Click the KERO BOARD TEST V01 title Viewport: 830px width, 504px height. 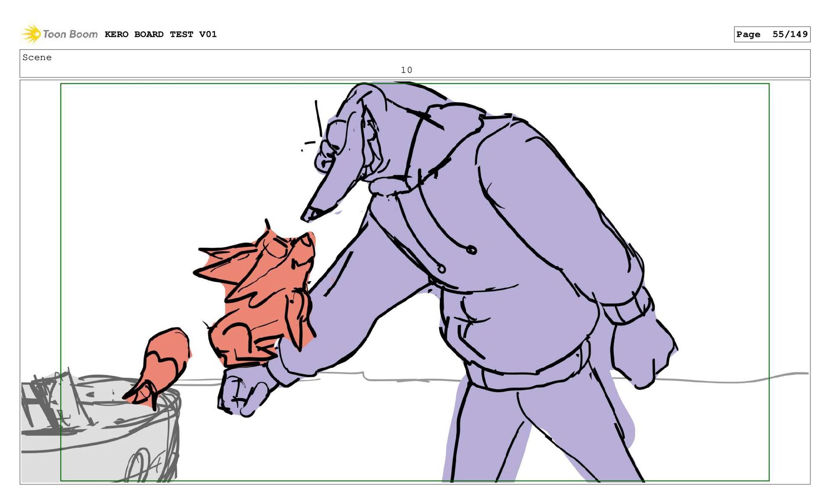pyautogui.click(x=160, y=34)
